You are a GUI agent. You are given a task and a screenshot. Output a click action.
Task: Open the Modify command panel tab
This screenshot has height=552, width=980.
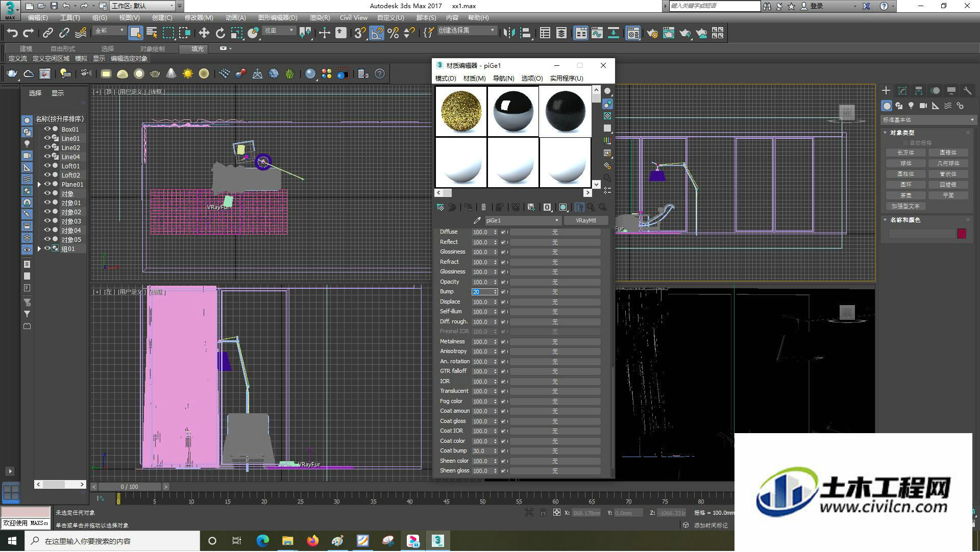coord(902,91)
